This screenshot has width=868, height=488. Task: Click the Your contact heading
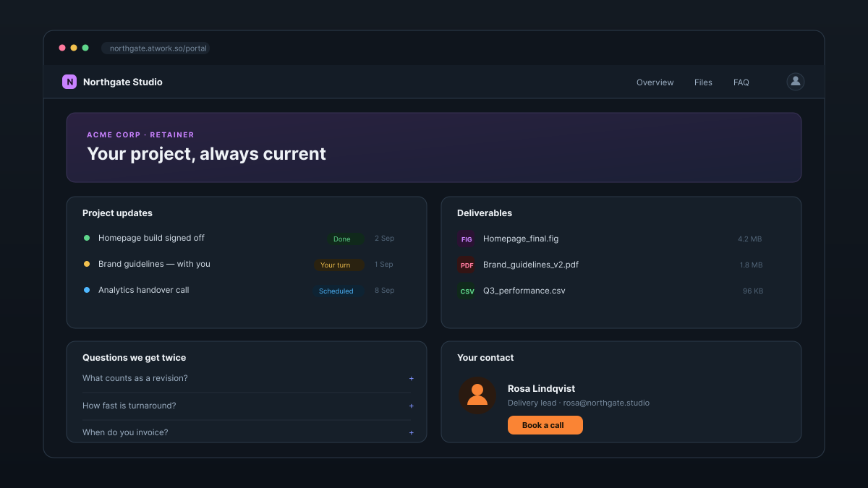[x=485, y=358]
